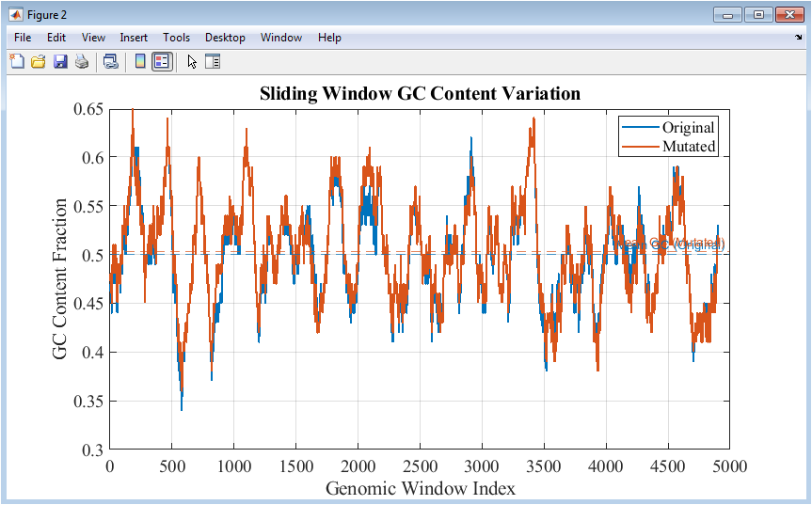Toggle the Insert Colorbar button
Viewport: 812px width, 505px height.
point(140,62)
